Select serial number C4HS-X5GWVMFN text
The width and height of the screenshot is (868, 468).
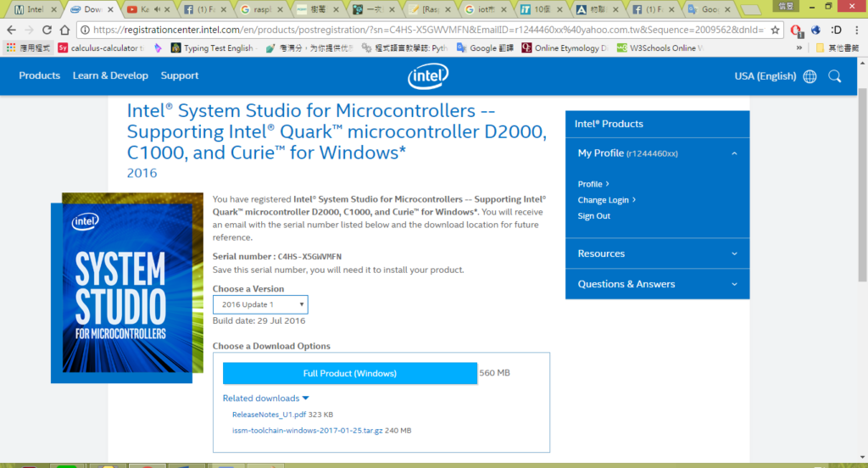click(x=309, y=256)
